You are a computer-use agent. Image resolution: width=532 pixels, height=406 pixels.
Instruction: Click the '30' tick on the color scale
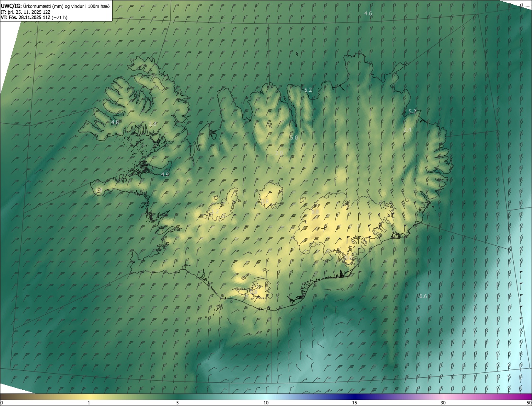pos(443,403)
